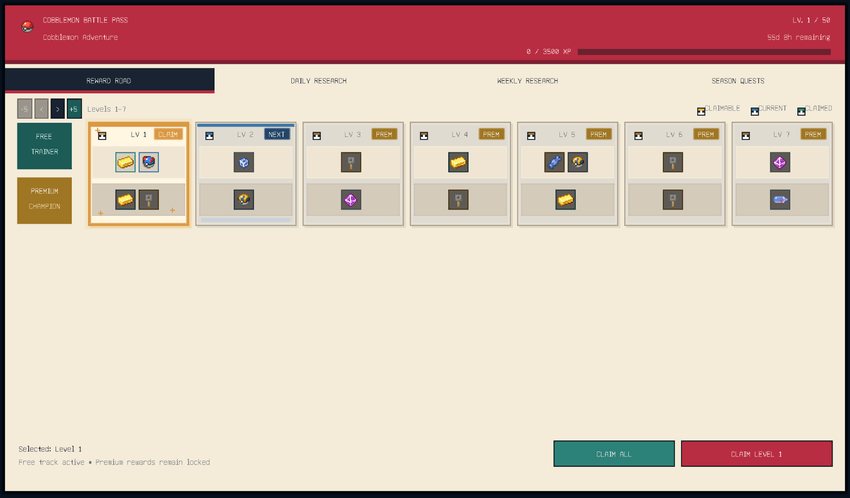Select the premium gold ingot reward in LV 5
Image resolution: width=850 pixels, height=498 pixels.
point(565,199)
